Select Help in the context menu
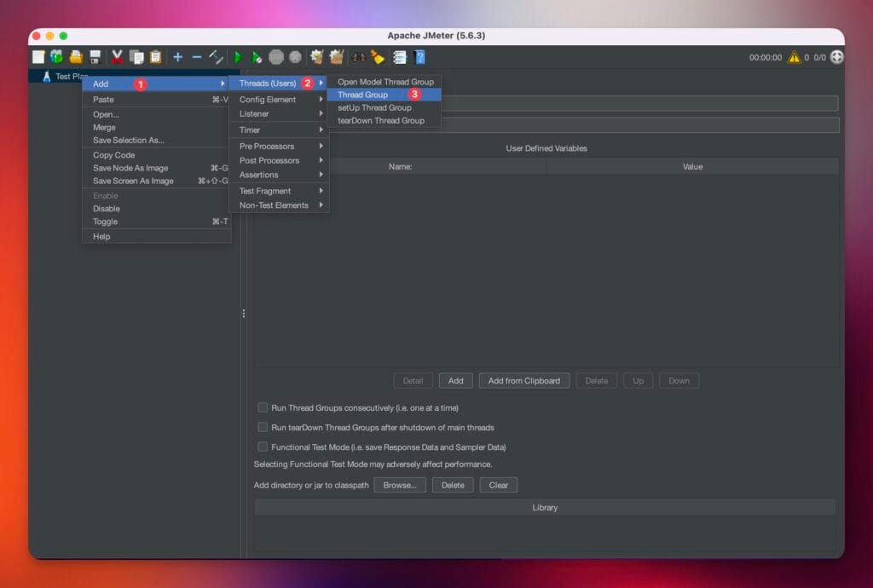This screenshot has height=588, width=873. [x=157, y=236]
